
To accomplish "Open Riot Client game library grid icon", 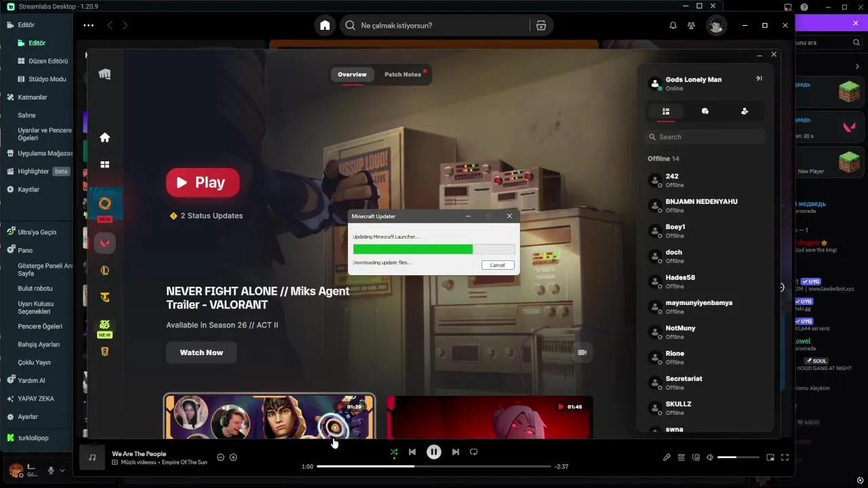I will [104, 165].
